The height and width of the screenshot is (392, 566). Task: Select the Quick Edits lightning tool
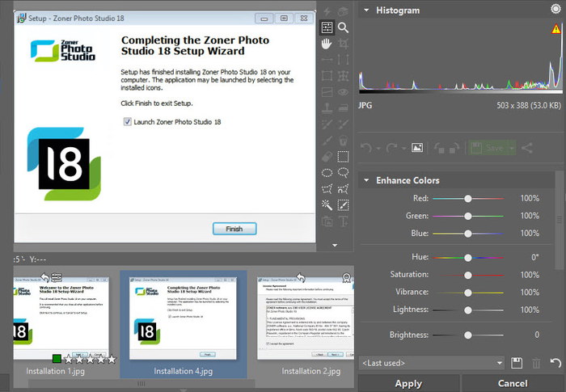[327, 11]
